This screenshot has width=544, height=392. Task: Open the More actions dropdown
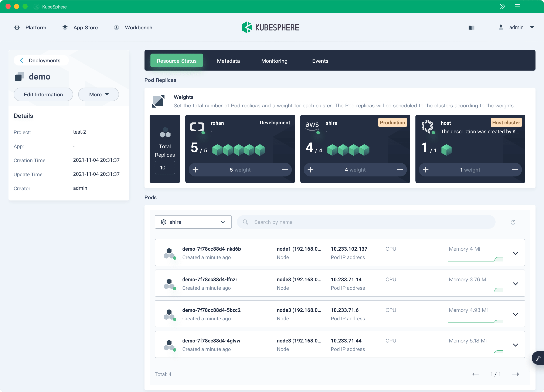(99, 95)
